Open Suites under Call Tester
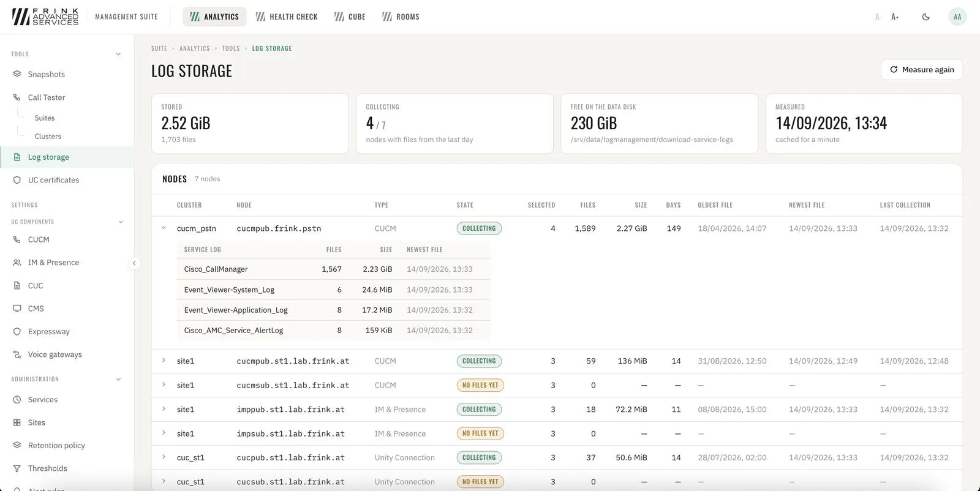 (x=45, y=118)
